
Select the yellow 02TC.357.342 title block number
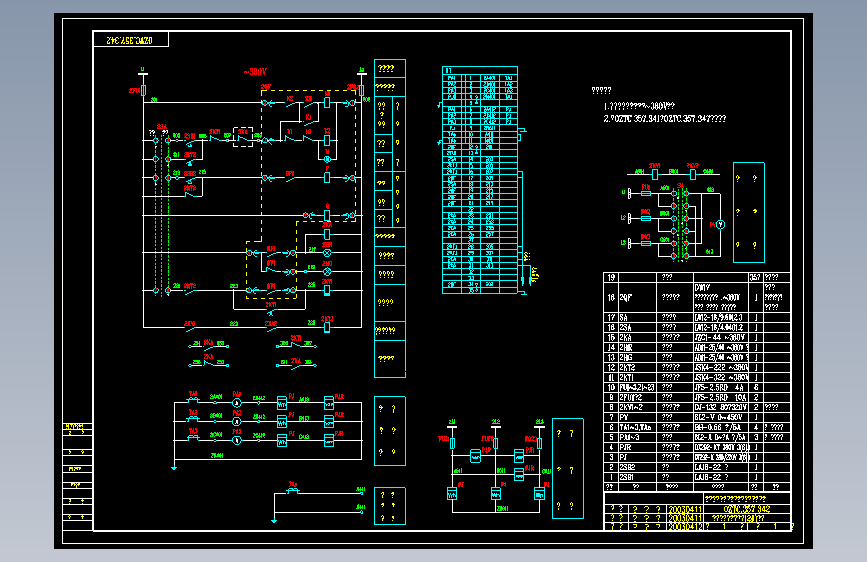click(x=746, y=509)
